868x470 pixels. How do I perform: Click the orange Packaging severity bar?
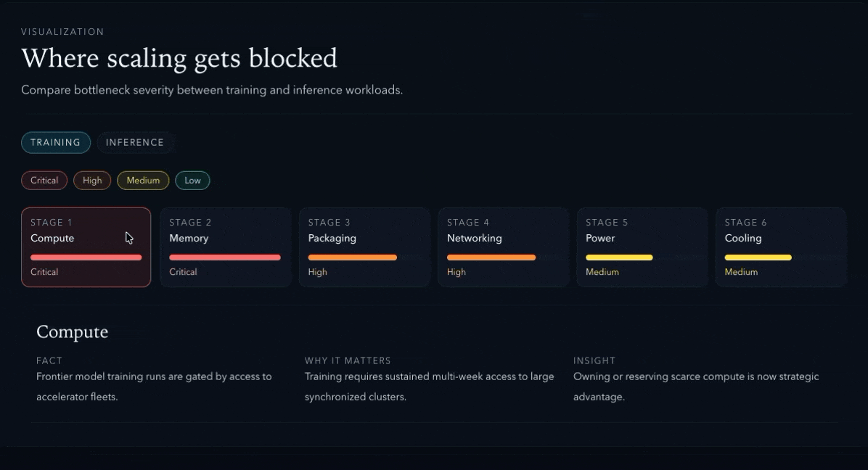pos(353,257)
